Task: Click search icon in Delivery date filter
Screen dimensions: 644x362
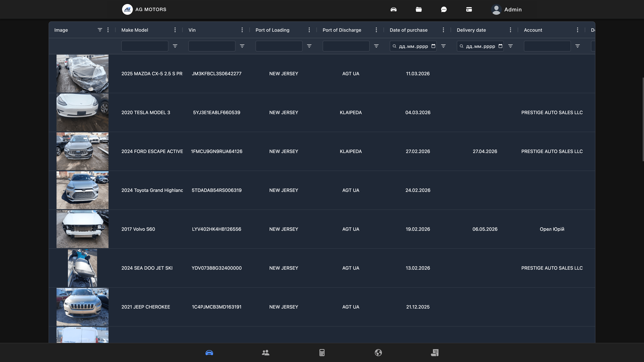Action: (x=462, y=46)
